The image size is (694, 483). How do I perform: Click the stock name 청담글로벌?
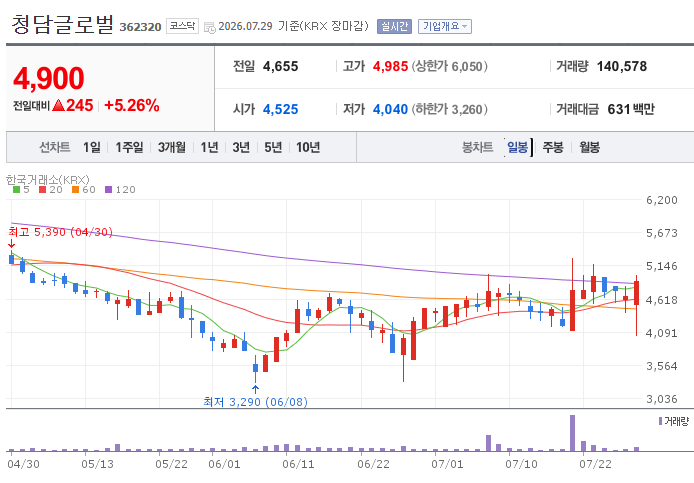coord(62,24)
